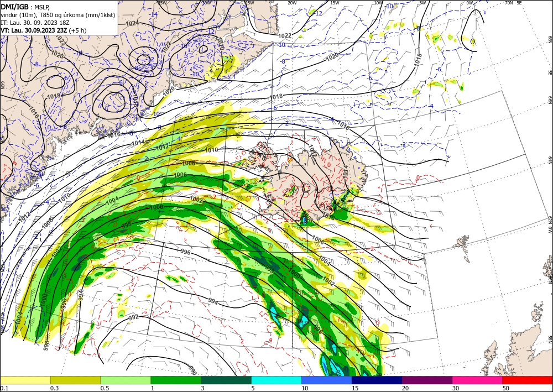This screenshot has height=392, width=553.
Task: Select the pink 30–50 legend color segment
Action: tap(478, 380)
